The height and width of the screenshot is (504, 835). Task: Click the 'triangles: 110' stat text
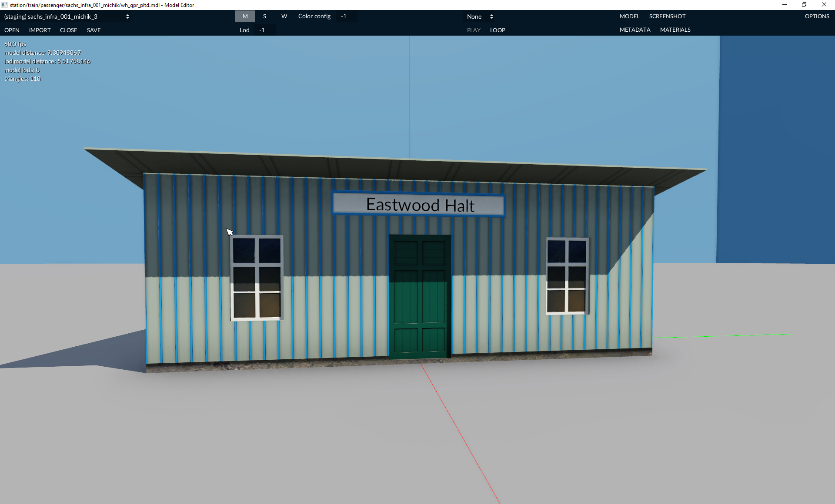pos(23,79)
